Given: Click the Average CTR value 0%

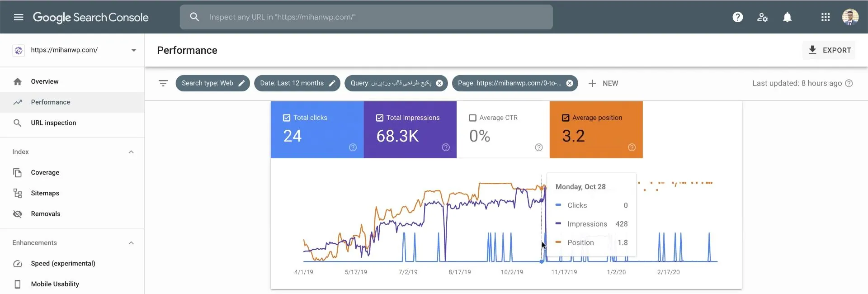Looking at the screenshot, I should (x=480, y=136).
